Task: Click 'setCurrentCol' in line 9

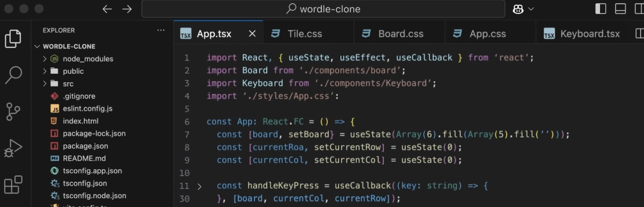Action: click(x=347, y=160)
